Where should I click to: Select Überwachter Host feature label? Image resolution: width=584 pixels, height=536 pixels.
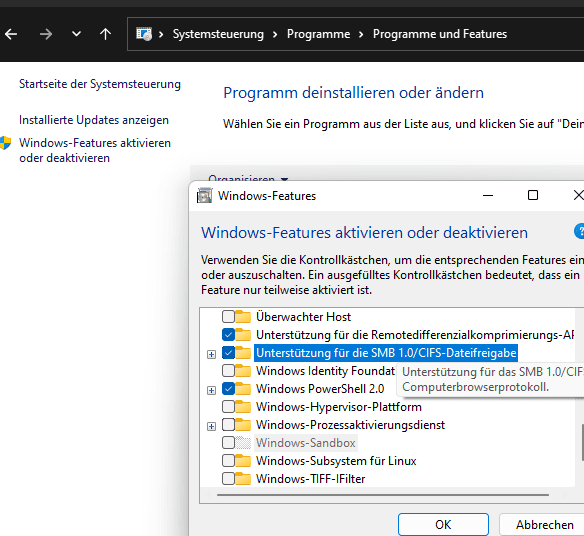click(x=303, y=317)
